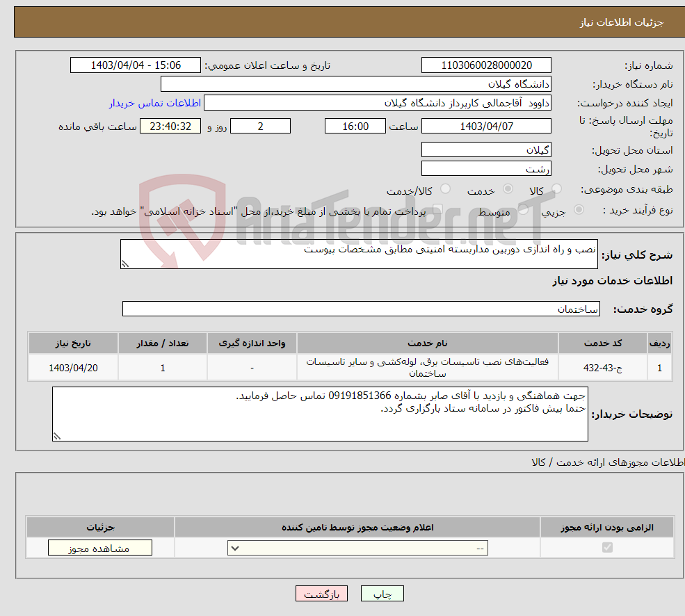
Task: Click remaining days field showing 2
Action: [x=260, y=127]
